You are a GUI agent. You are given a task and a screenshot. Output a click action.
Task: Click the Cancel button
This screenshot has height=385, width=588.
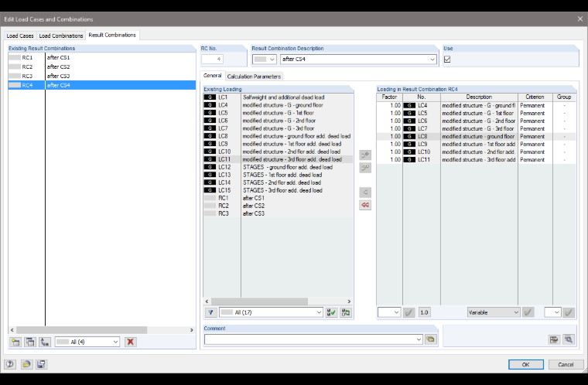(566, 364)
